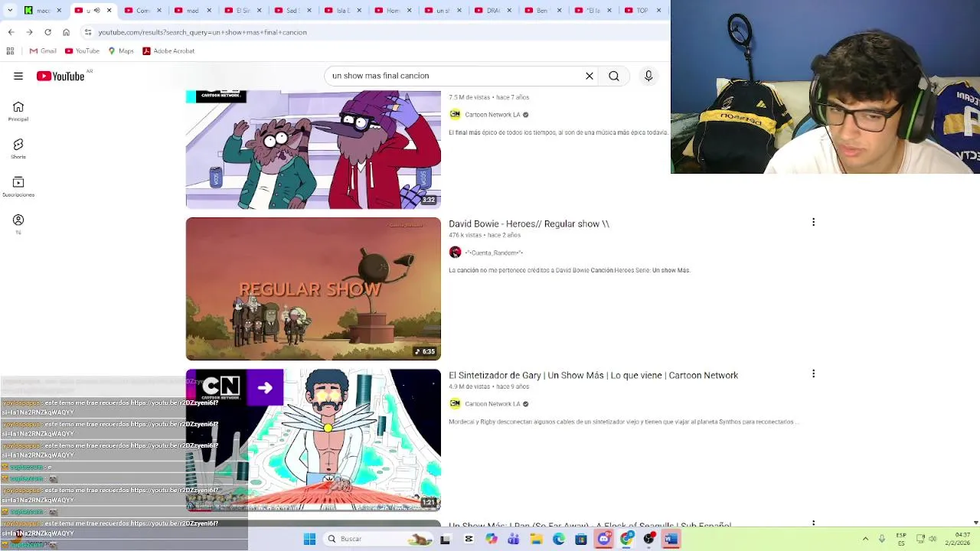Switch to the 'DRA' tab

(x=492, y=10)
